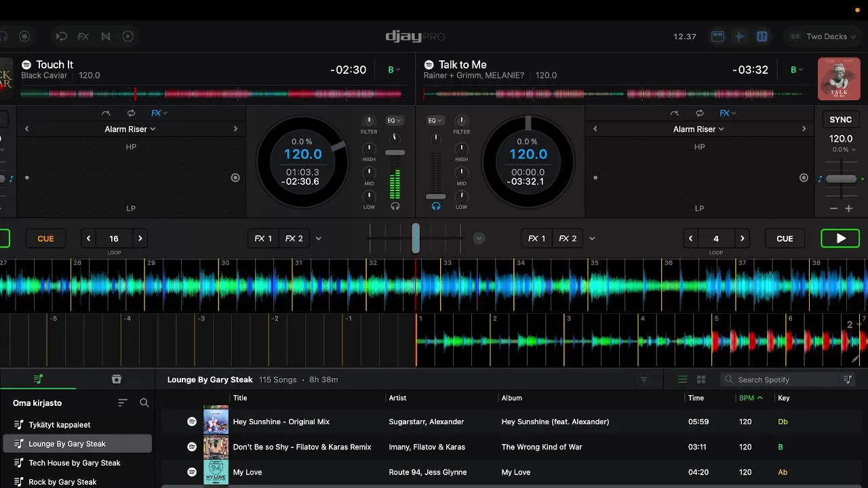Open key B dropdown on Touch It deck

point(393,70)
